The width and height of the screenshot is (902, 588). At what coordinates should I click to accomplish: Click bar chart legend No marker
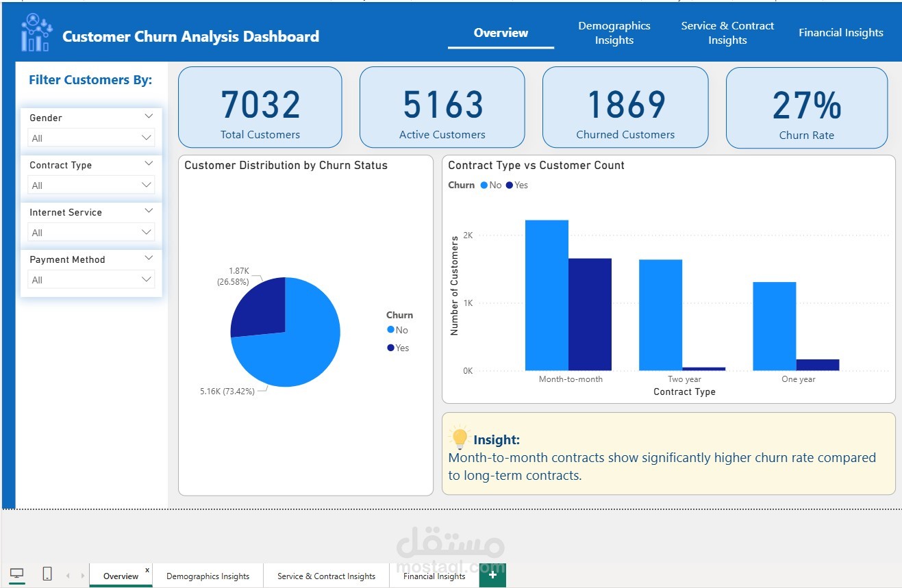tap(484, 185)
